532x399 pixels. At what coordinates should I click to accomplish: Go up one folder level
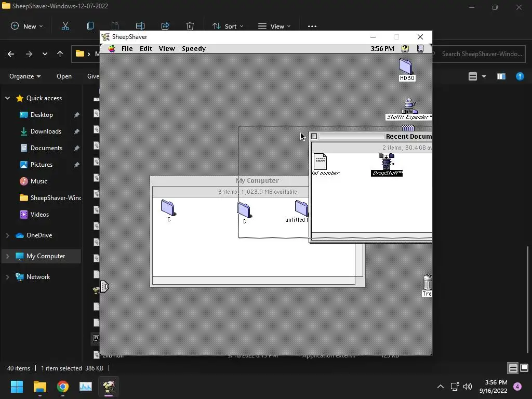pyautogui.click(x=60, y=54)
